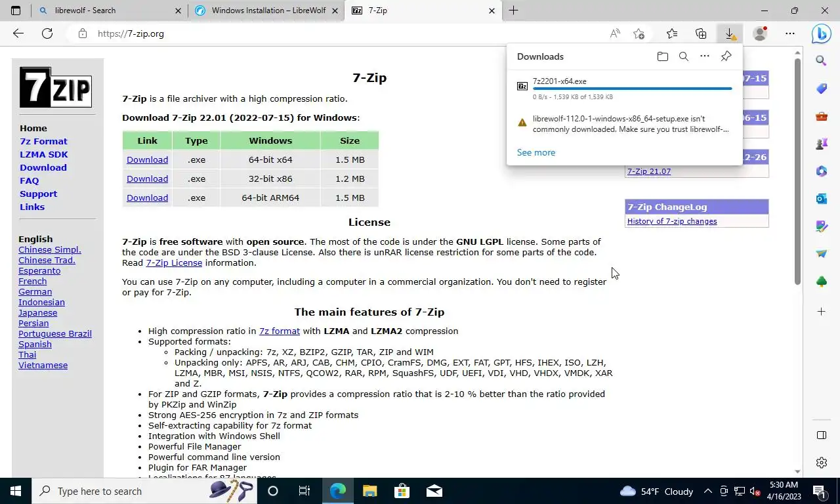
Task: Open sidebar Shopping tag icon
Action: [822, 89]
